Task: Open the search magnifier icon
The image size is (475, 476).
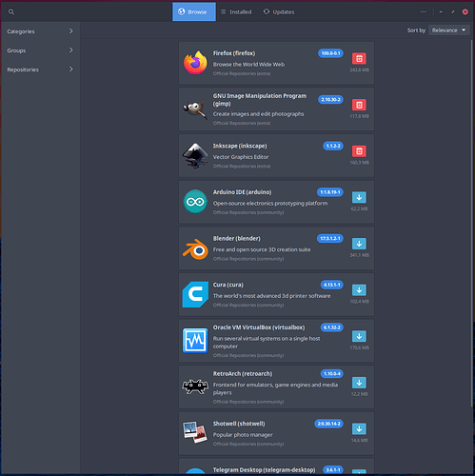Action: click(11, 12)
